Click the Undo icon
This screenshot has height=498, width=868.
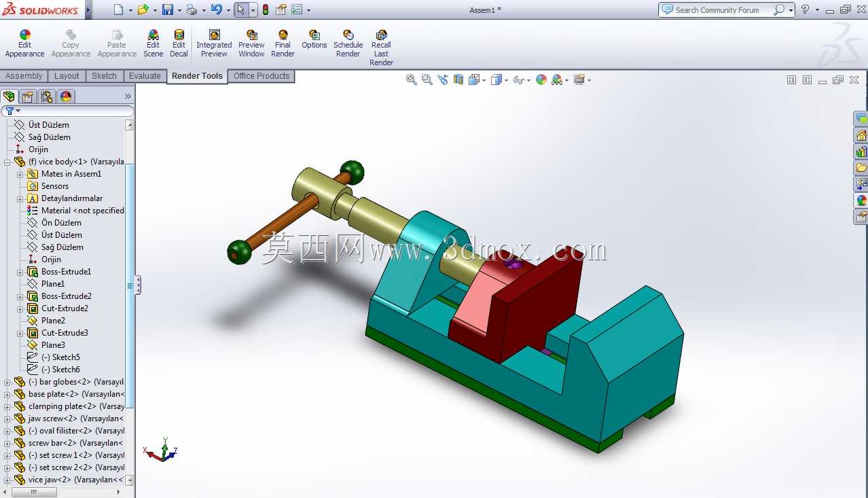pos(216,10)
